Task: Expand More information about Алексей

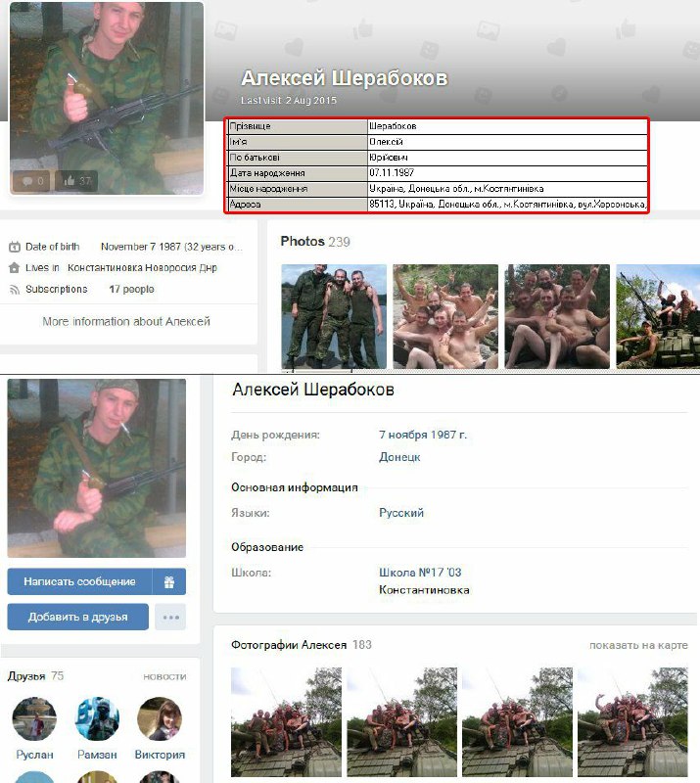Action: tap(126, 321)
